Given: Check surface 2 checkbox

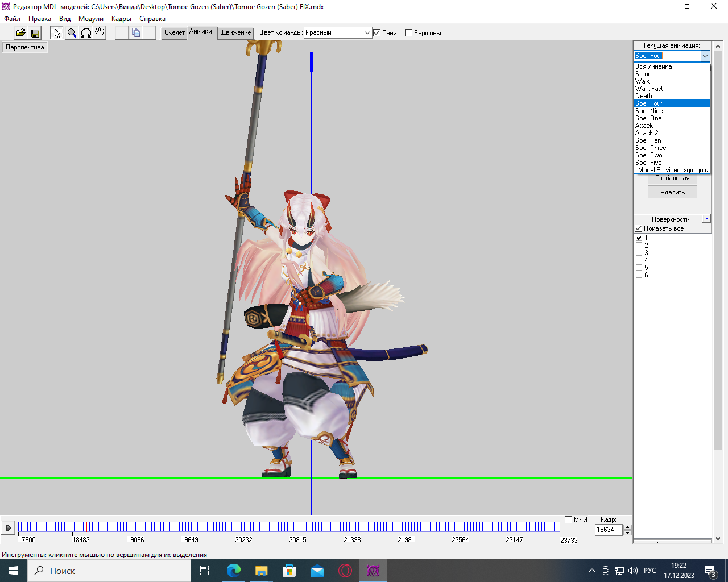Looking at the screenshot, I should pyautogui.click(x=639, y=246).
